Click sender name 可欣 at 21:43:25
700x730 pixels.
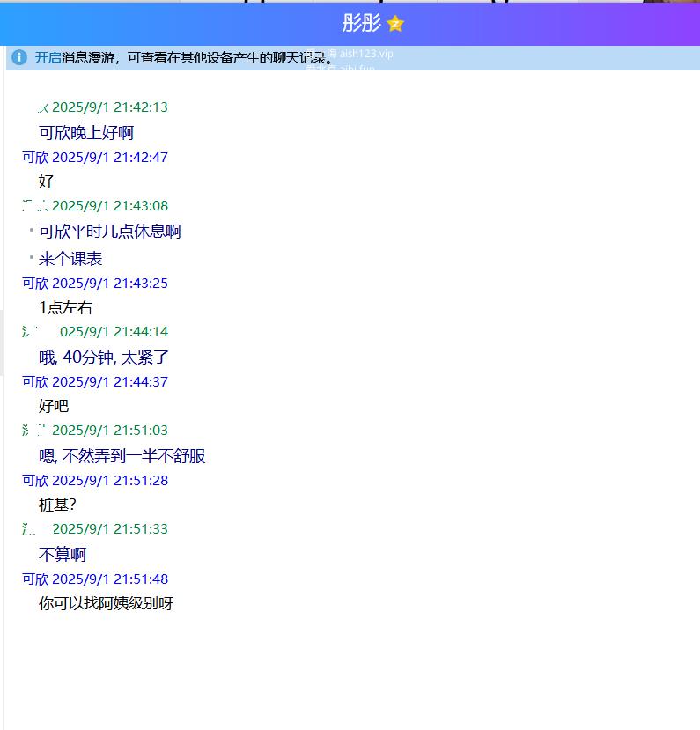35,283
